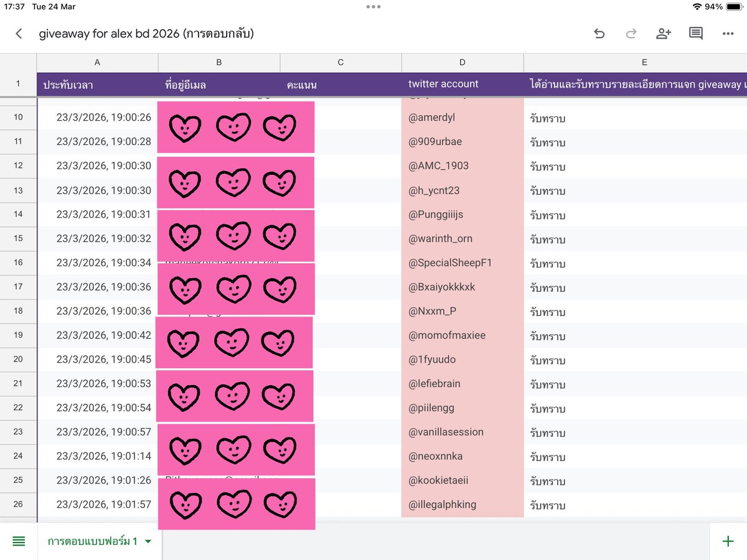Select row 26 header number
Screen dimensions: 747x560
(x=18, y=504)
